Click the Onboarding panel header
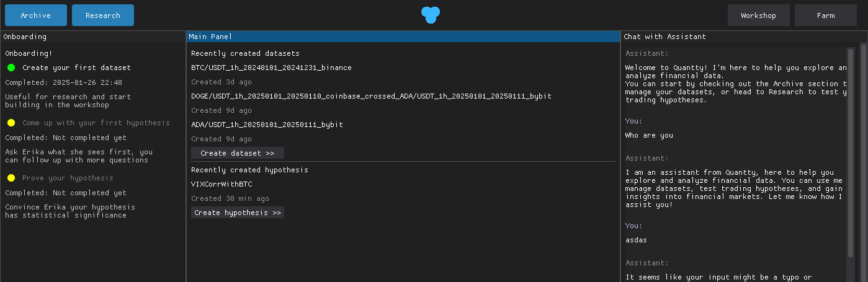The image size is (868, 282). [x=93, y=37]
